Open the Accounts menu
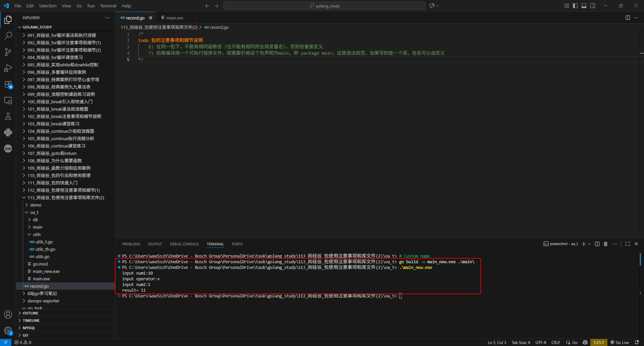This screenshot has width=644, height=346. (x=8, y=314)
